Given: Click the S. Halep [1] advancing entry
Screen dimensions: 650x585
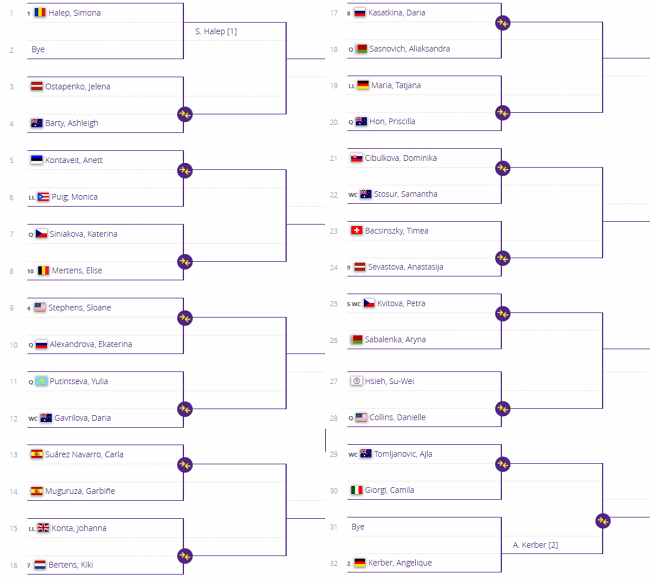Looking at the screenshot, I should [x=217, y=31].
